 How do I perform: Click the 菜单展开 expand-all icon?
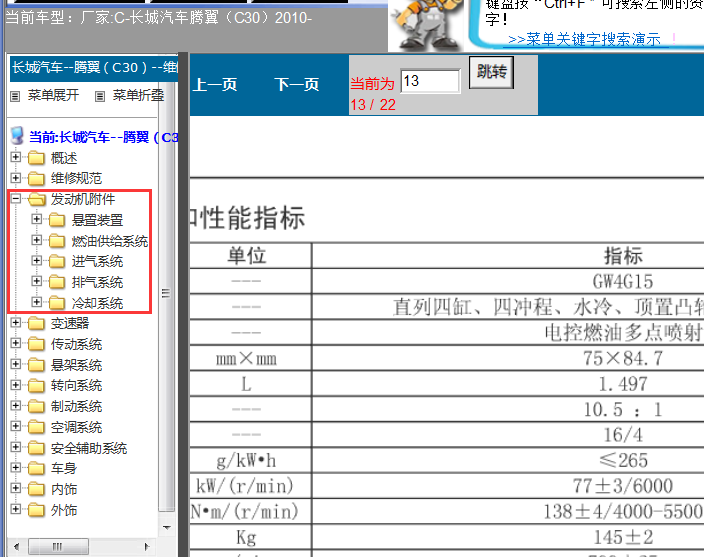click(15, 96)
